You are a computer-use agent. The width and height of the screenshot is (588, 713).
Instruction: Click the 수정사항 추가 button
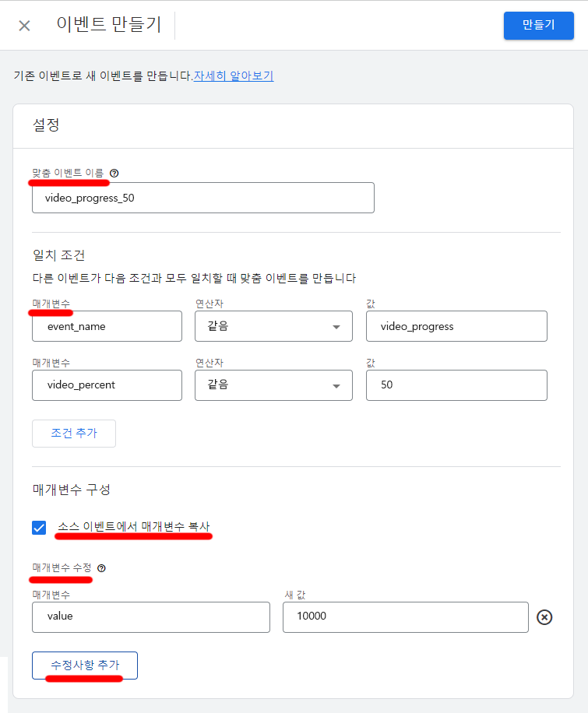(x=84, y=666)
